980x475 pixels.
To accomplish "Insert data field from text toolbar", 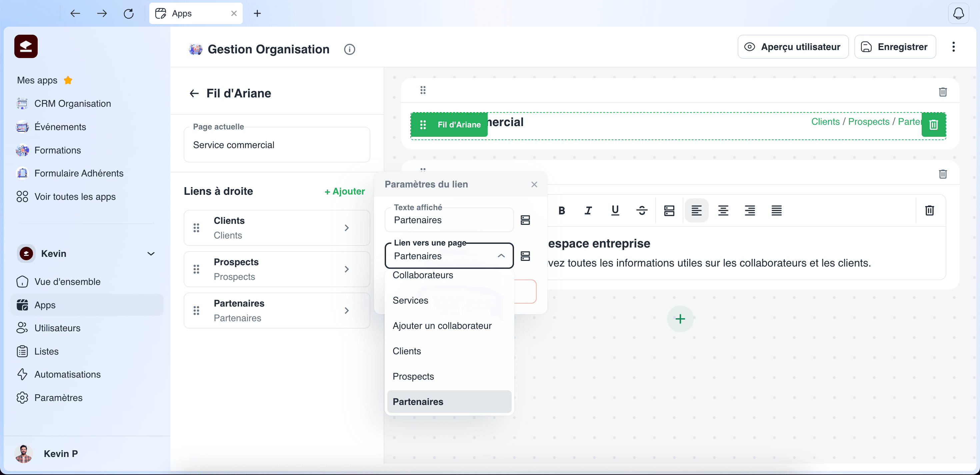I will 669,210.
